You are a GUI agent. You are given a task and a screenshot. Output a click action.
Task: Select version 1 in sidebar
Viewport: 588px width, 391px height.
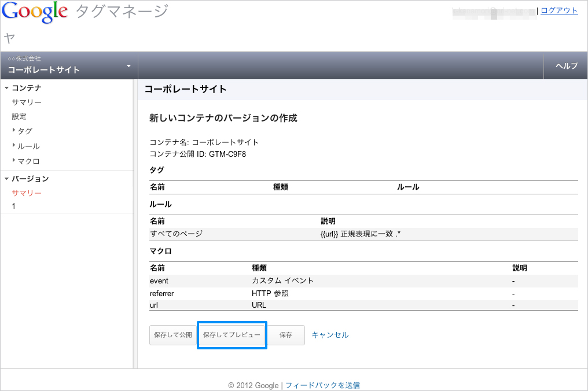pyautogui.click(x=14, y=206)
